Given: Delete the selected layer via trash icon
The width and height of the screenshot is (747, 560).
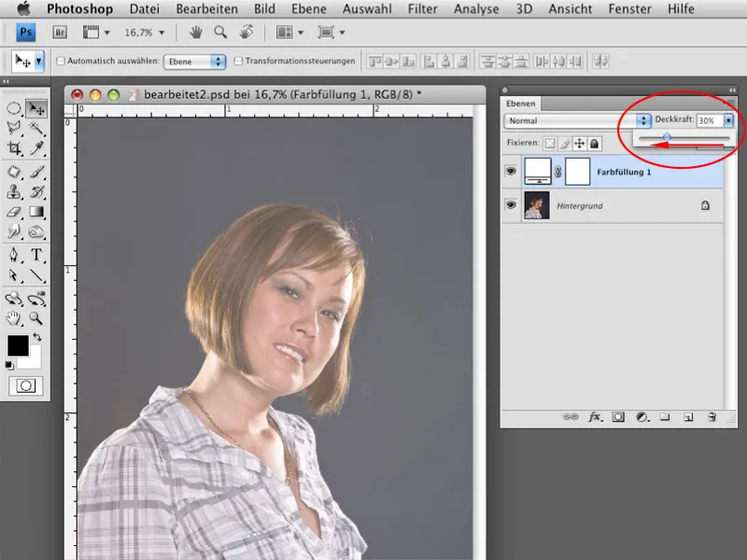Looking at the screenshot, I should (712, 417).
